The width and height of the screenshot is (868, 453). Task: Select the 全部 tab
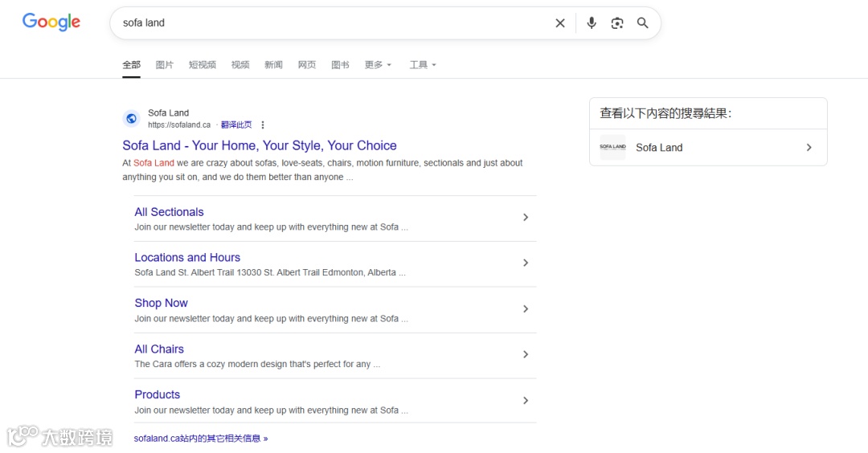[131, 65]
